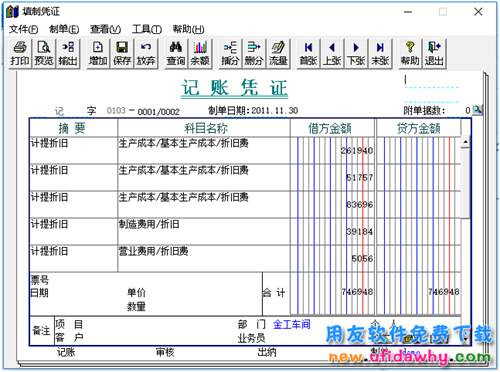500x372 pixels.
Task: Click the app icon in title bar
Action: click(12, 12)
